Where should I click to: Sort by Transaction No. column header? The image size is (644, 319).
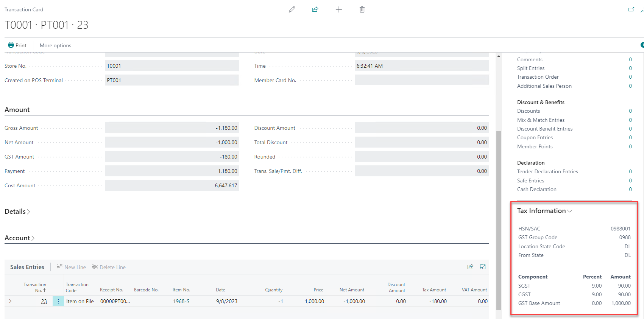tap(35, 288)
